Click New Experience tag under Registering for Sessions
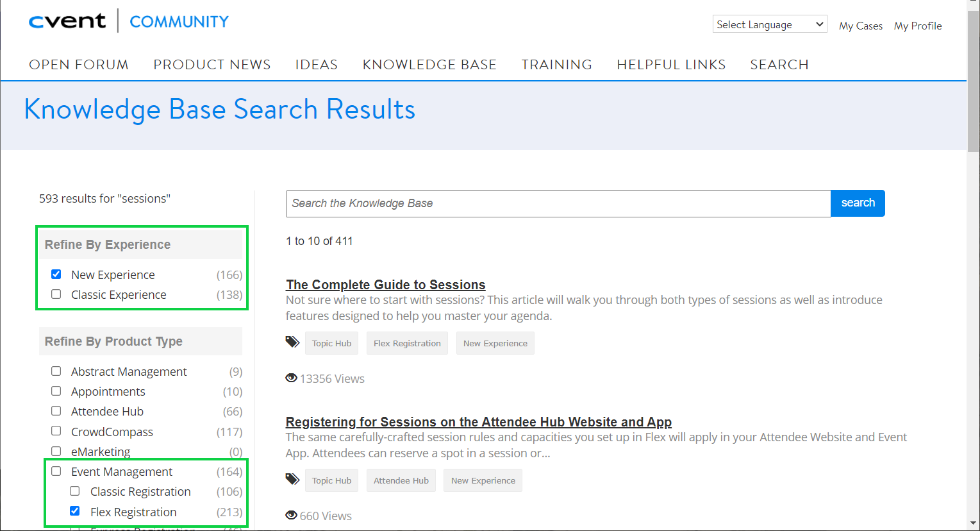 (483, 480)
